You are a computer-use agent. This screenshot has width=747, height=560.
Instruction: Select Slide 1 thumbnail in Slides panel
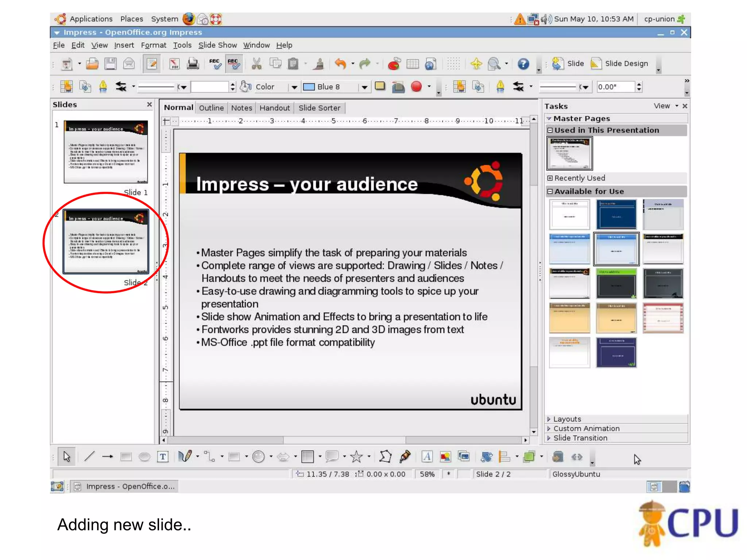[x=106, y=152]
